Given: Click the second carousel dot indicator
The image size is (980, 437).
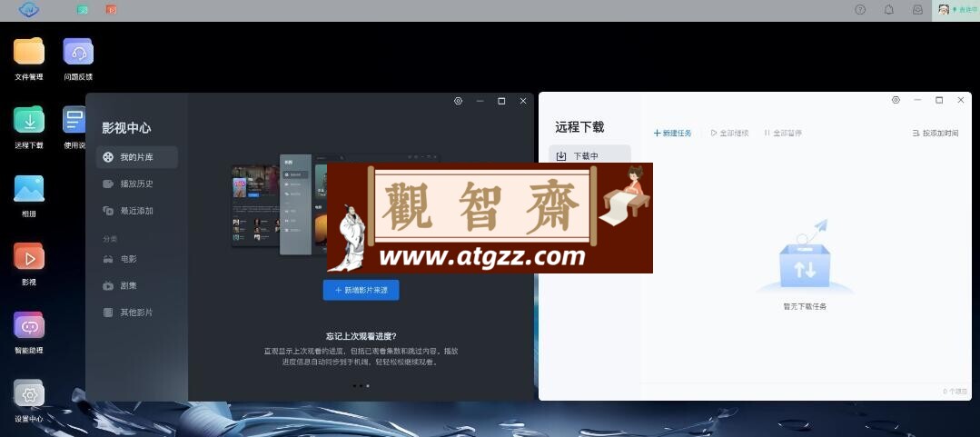Looking at the screenshot, I should click(361, 386).
